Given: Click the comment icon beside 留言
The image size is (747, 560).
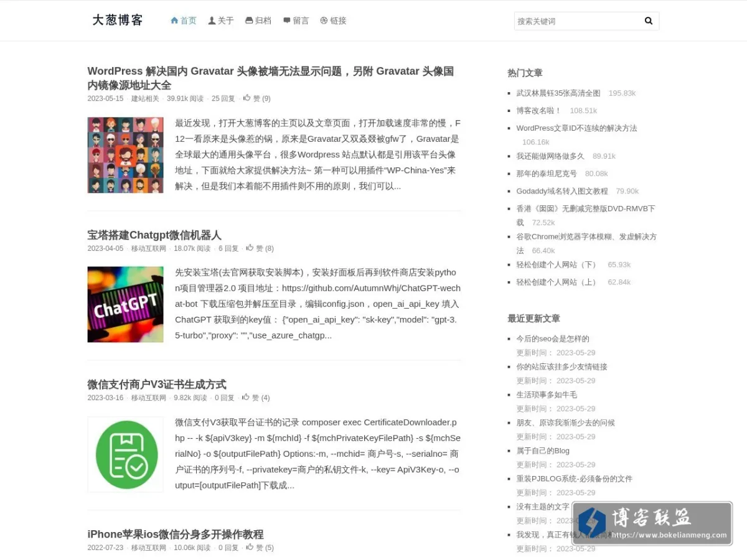Looking at the screenshot, I should pyautogui.click(x=287, y=21).
